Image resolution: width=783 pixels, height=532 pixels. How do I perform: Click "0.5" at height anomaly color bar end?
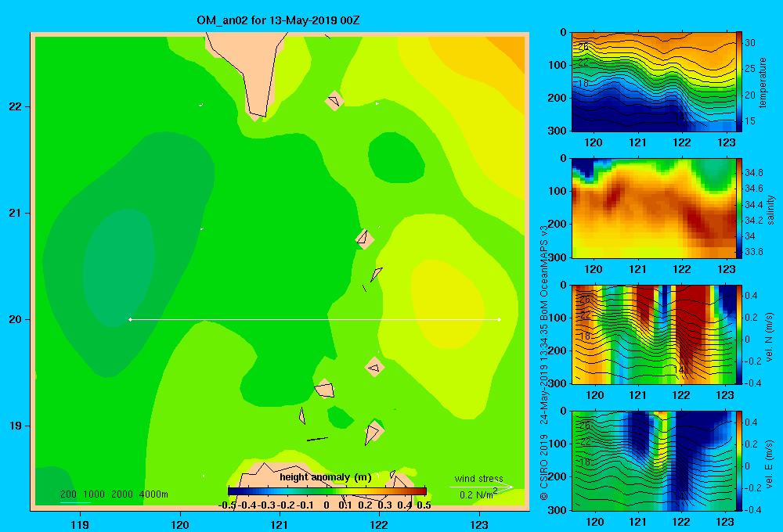click(424, 505)
